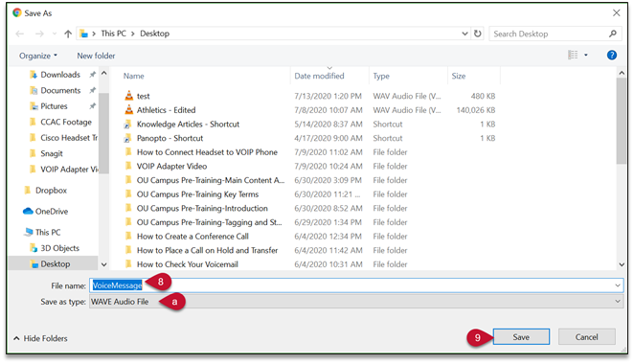Click file list scroll down arrow
Image resolution: width=634 pixels, height=364 pixels.
point(622,264)
